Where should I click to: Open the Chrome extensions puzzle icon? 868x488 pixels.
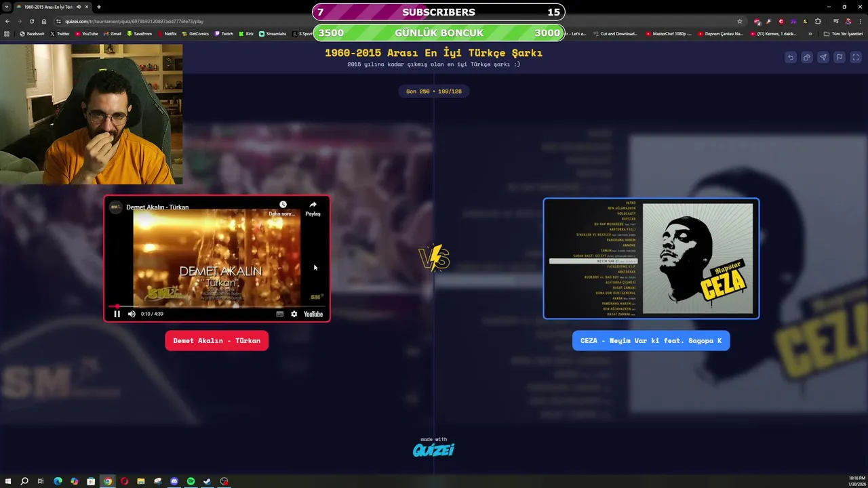click(818, 21)
